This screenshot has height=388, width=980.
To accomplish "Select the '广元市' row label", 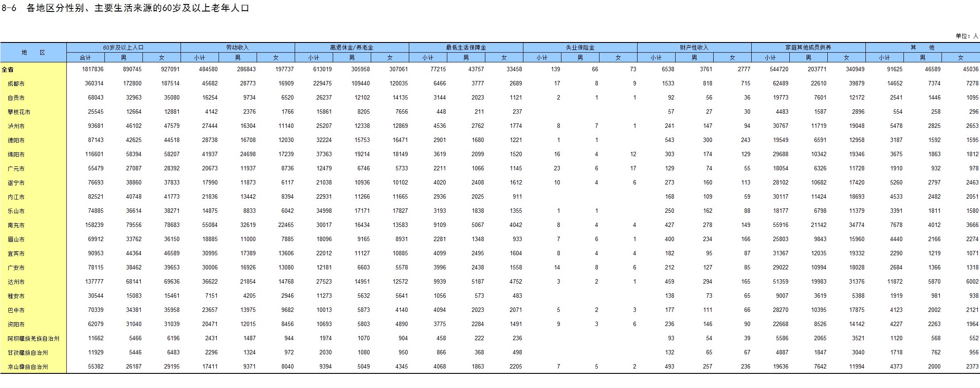I will click(x=16, y=169).
